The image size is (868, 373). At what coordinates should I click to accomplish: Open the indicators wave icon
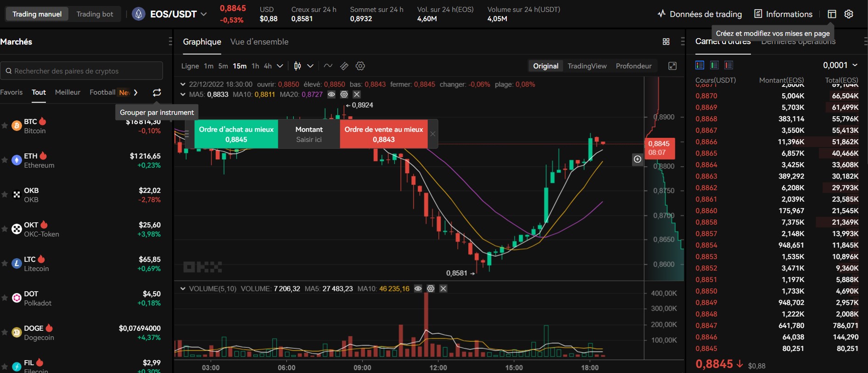(328, 66)
